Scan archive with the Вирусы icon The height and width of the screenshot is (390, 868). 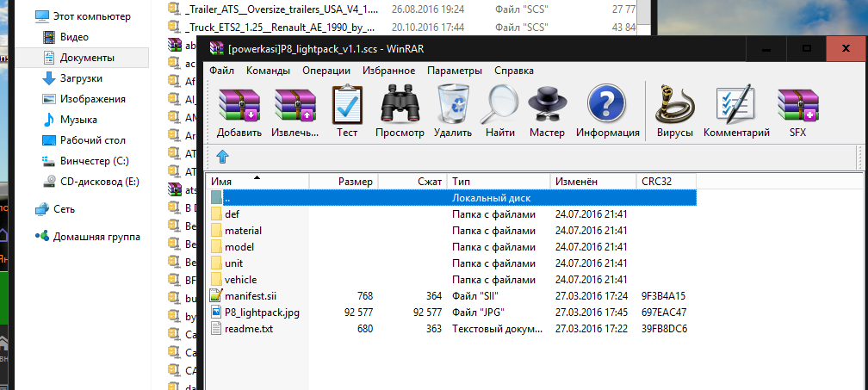point(675,105)
